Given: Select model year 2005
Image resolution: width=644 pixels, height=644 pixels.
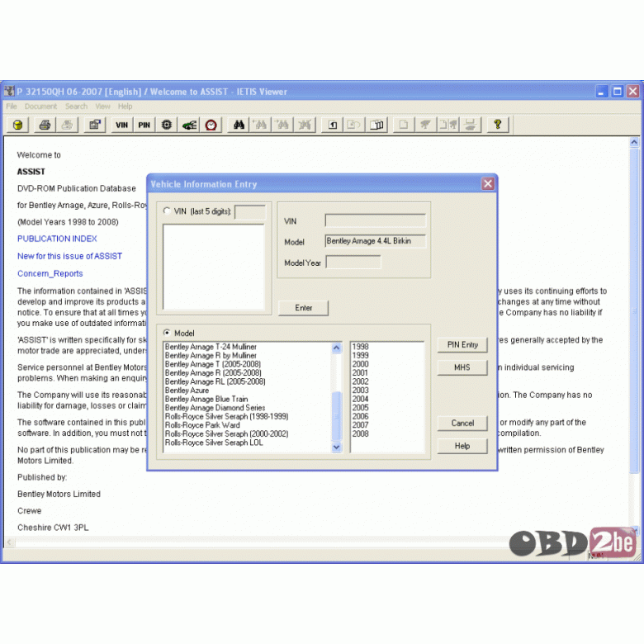Looking at the screenshot, I should point(360,408).
